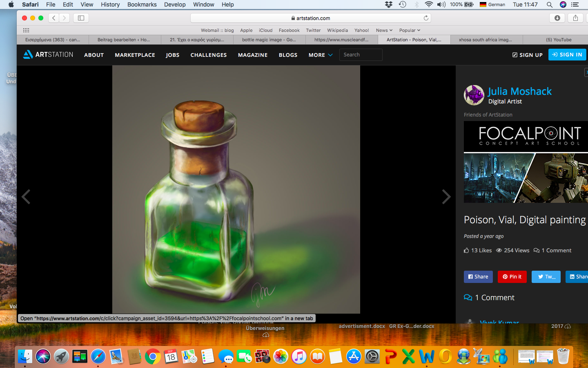Open the Facebook bookmark
The width and height of the screenshot is (588, 368).
(x=289, y=30)
